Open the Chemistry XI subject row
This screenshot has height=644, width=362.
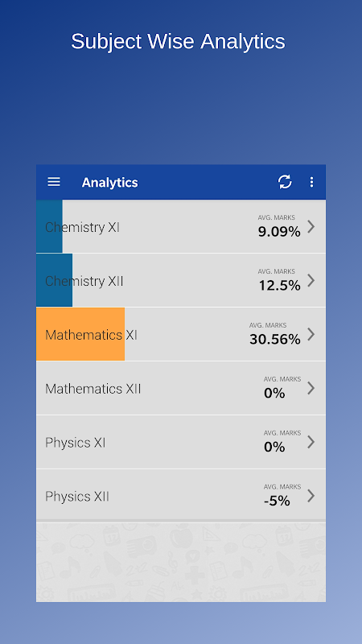click(181, 226)
